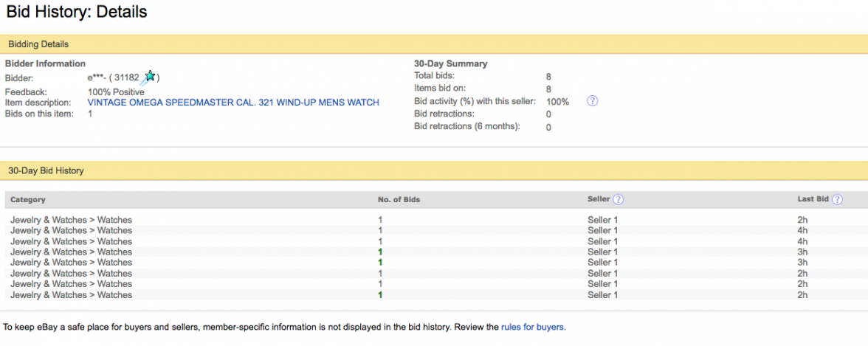Click the Category column header
The width and height of the screenshot is (868, 346).
pyautogui.click(x=28, y=199)
